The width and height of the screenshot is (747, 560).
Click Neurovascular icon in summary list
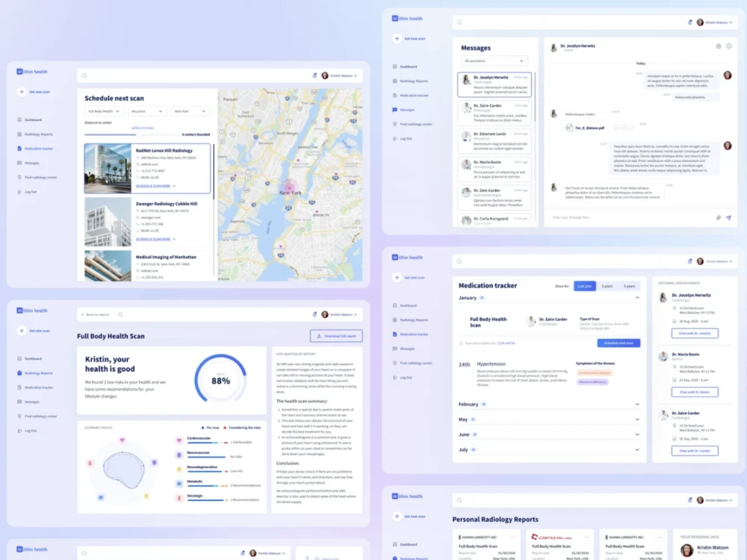(179, 455)
